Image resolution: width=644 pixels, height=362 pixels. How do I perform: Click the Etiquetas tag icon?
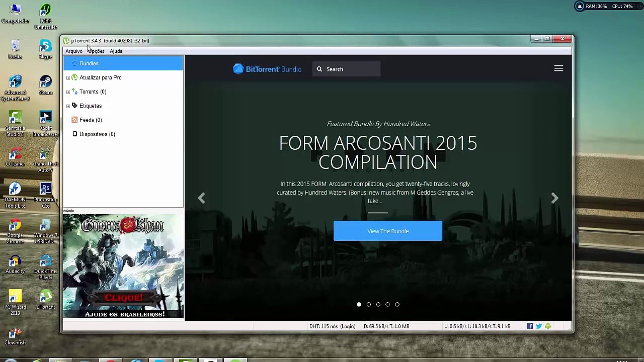point(74,106)
